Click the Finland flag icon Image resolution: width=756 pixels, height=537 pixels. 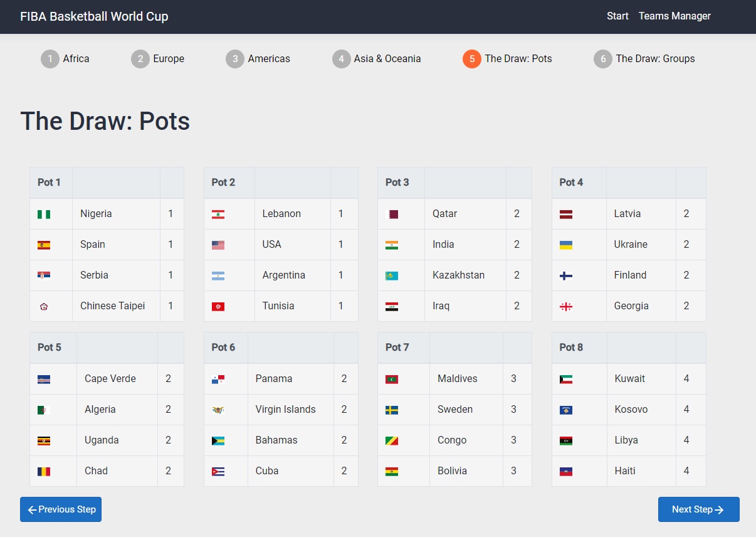[x=566, y=275]
